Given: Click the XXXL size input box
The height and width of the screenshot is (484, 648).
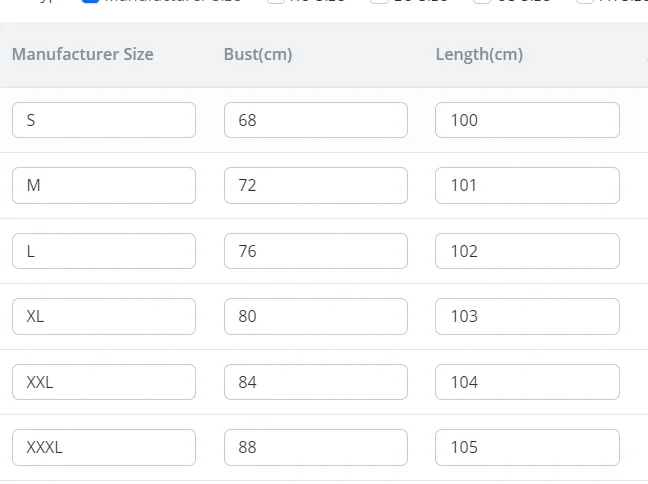Looking at the screenshot, I should click(x=104, y=447).
